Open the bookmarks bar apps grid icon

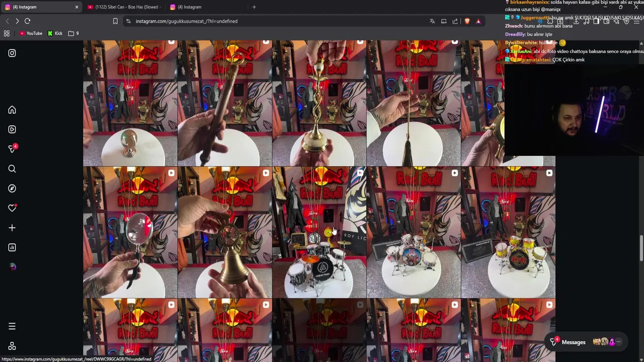pos(7,33)
